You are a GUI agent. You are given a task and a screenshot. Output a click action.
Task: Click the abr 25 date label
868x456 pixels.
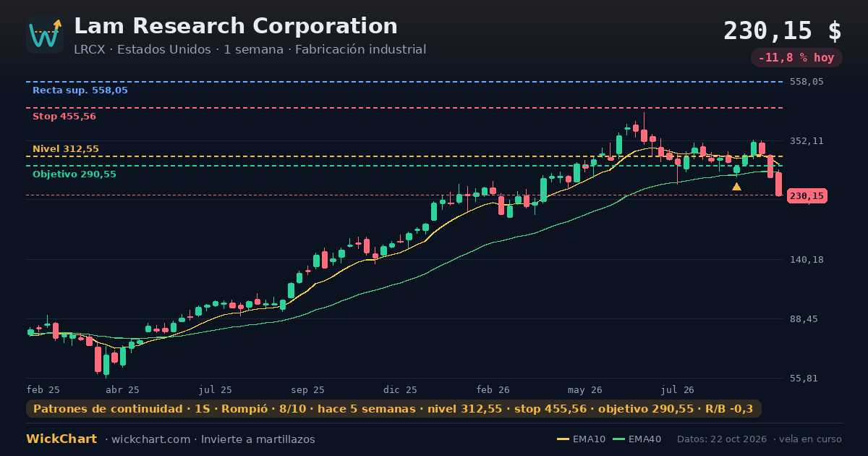[123, 389]
